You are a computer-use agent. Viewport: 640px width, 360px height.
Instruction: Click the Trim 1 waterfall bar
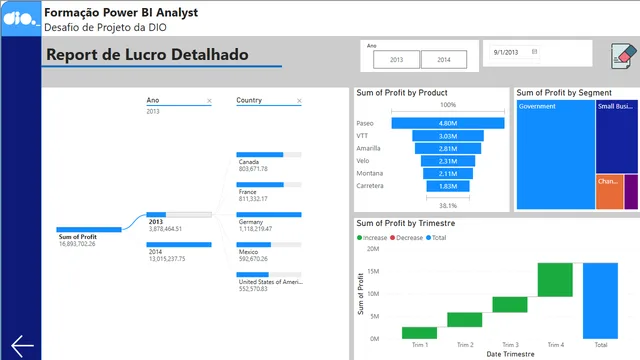[x=419, y=333]
